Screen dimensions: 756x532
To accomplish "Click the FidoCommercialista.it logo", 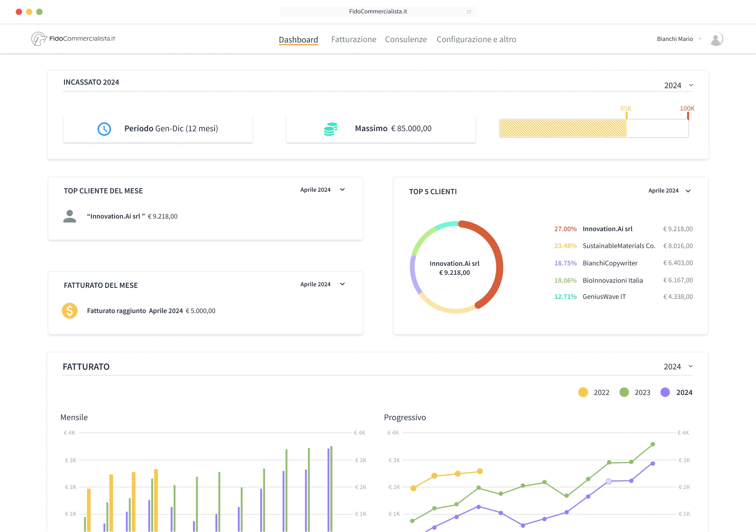I will pyautogui.click(x=73, y=38).
